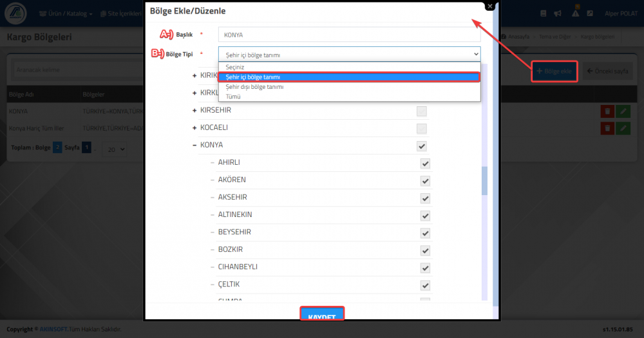Open the Bölge Tipi dropdown

pyautogui.click(x=349, y=54)
